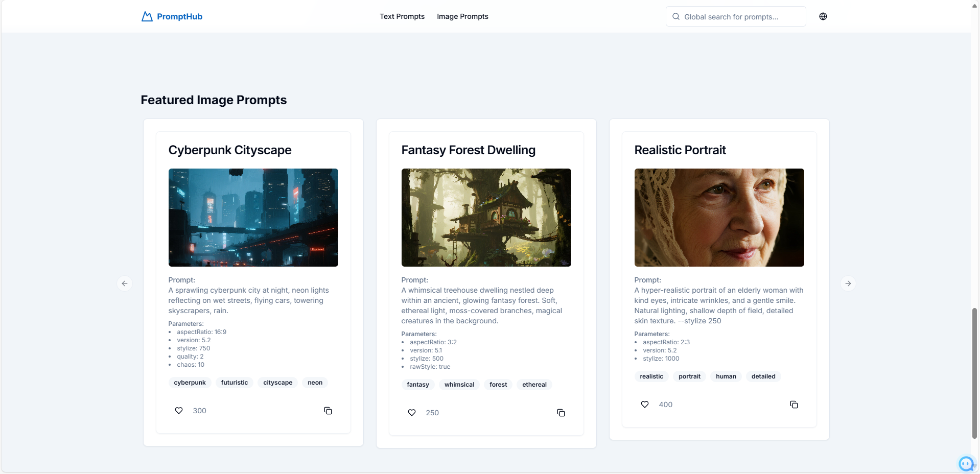Open the elderly woman portrait thumbnail
Screen dimensions: 980x474
click(x=719, y=218)
